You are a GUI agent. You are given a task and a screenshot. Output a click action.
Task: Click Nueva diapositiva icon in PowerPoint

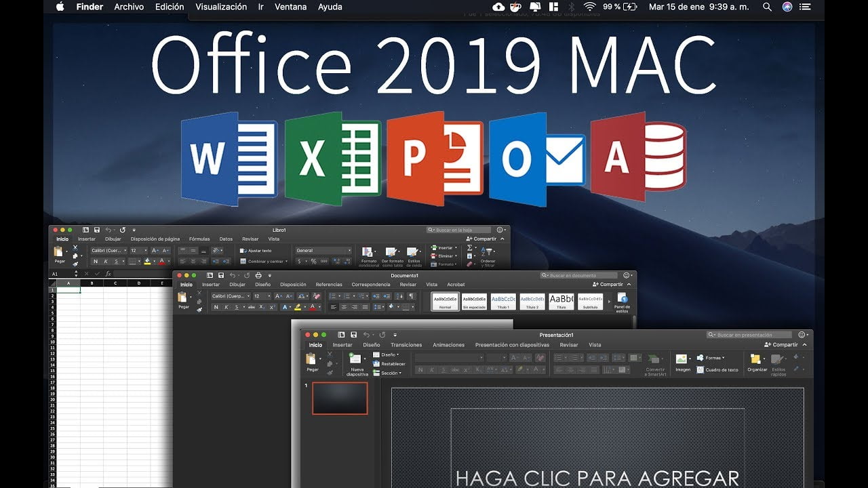[356, 359]
